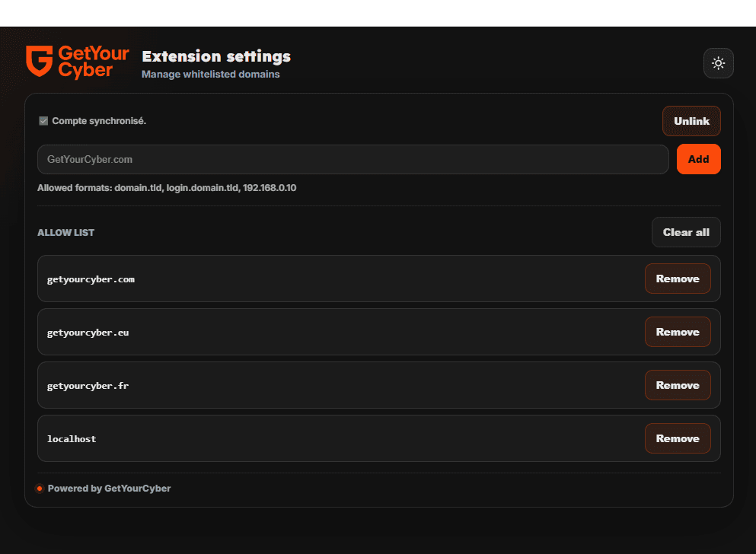Click the Manage whitelisted domains subtitle
Viewport: 756px width, 554px height.
(x=211, y=74)
